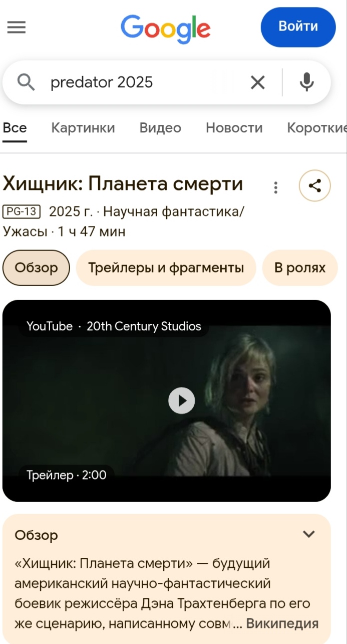Screen dimensions: 347x644
Task: Play the YouTube trailer
Action: pos(181,400)
